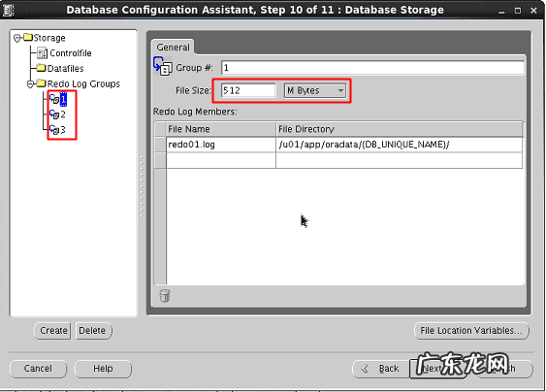
Task: Click the Datafiles folder icon
Action: [42, 68]
